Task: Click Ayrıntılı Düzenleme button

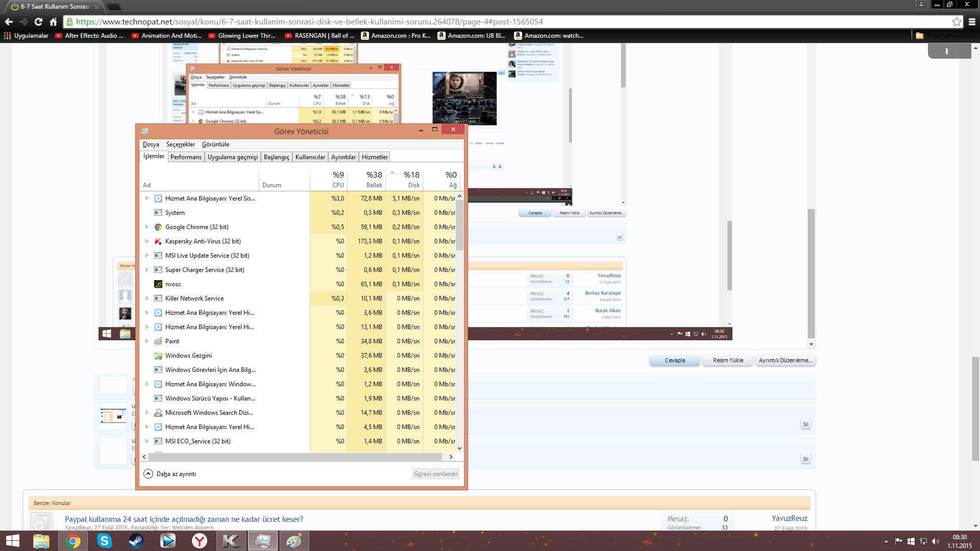Action: (x=785, y=360)
